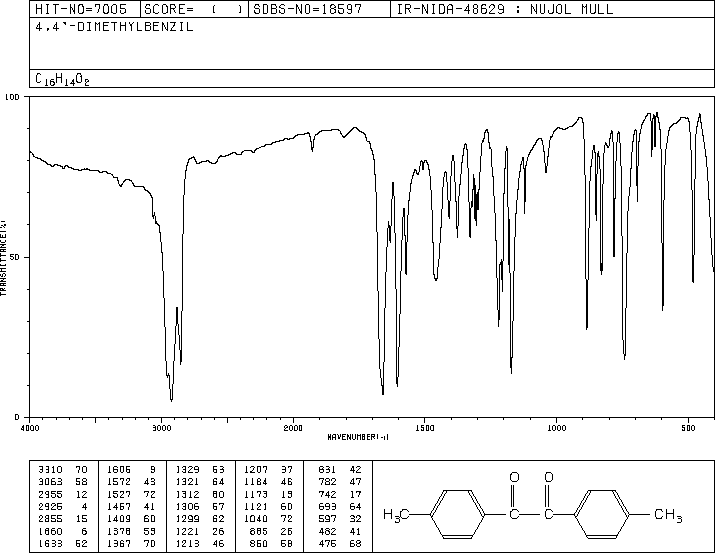Click the 742 wavenumber table cell
Screen dimensions: 715x553
(327, 494)
